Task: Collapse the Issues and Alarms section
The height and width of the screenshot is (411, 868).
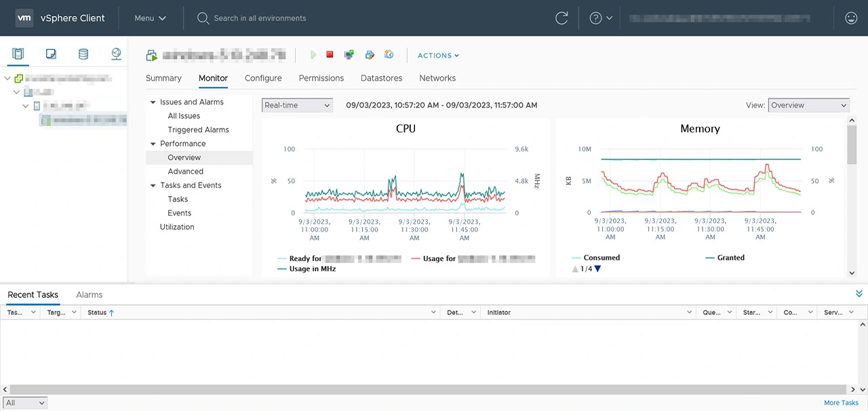Action: click(153, 102)
